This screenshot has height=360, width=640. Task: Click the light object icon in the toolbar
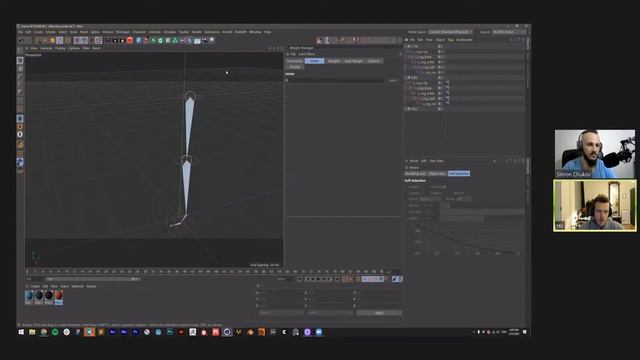click(x=212, y=40)
